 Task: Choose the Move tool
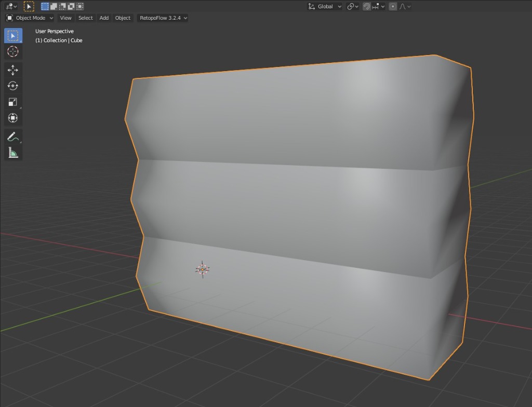pos(13,70)
